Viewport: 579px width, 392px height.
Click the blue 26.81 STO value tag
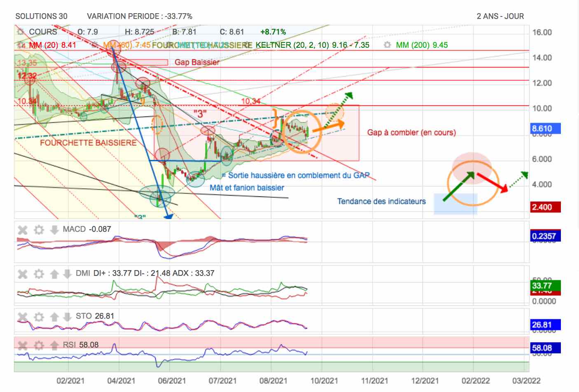(546, 325)
